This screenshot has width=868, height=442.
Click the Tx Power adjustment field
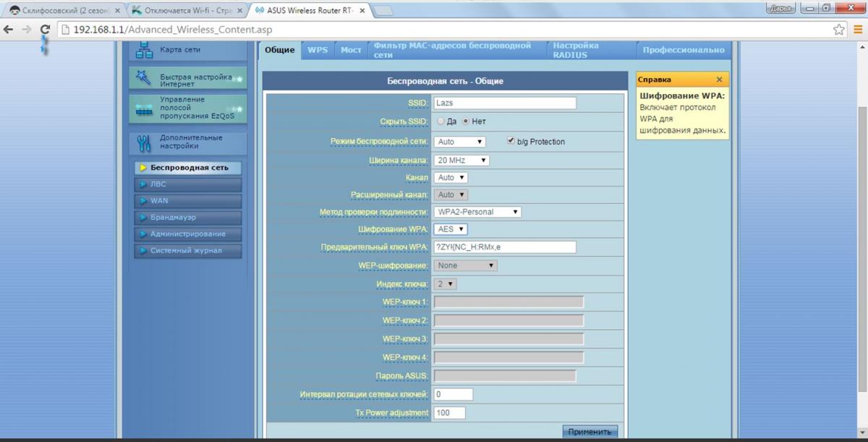450,413
